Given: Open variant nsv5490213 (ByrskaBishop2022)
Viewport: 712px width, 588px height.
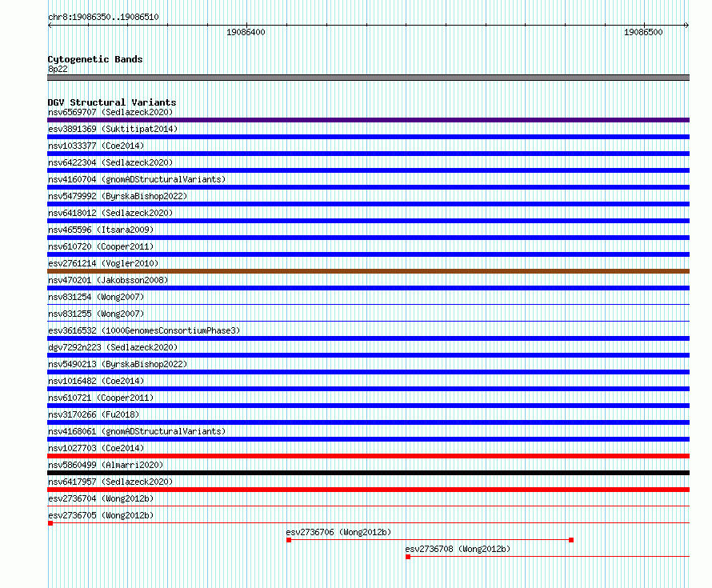Looking at the screenshot, I should [118, 364].
